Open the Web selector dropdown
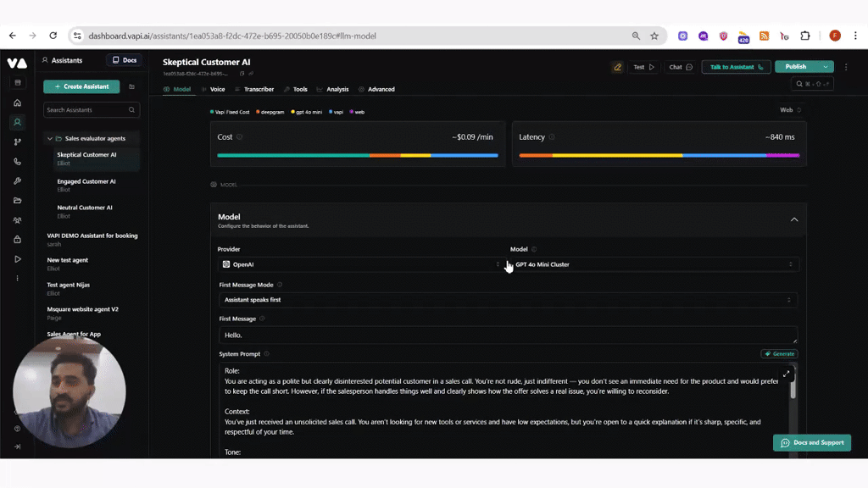The width and height of the screenshot is (868, 488). tap(791, 110)
